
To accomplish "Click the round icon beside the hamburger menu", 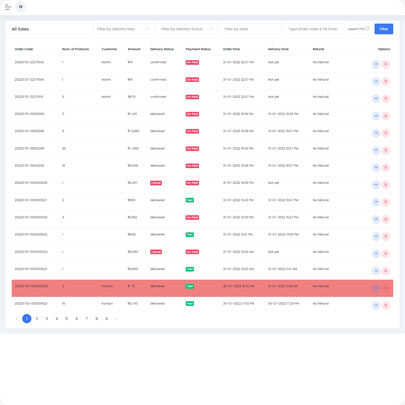I will click(x=21, y=7).
